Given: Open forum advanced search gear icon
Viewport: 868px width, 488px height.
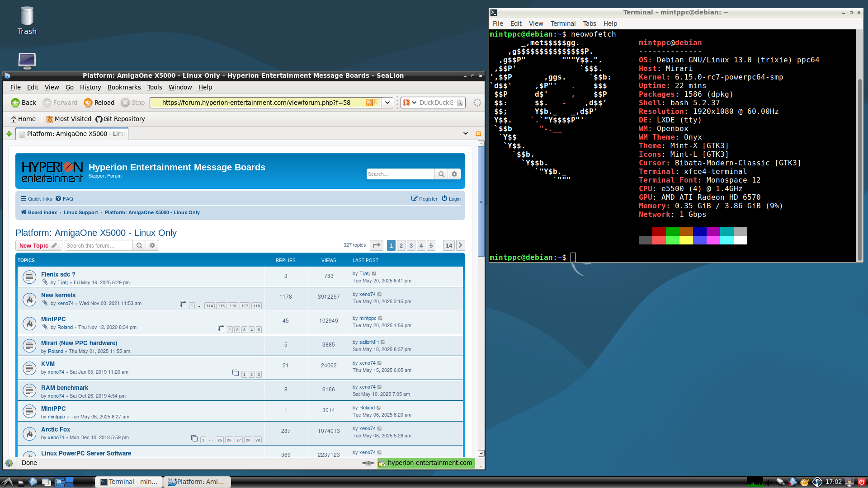Looking at the screenshot, I should click(x=152, y=245).
